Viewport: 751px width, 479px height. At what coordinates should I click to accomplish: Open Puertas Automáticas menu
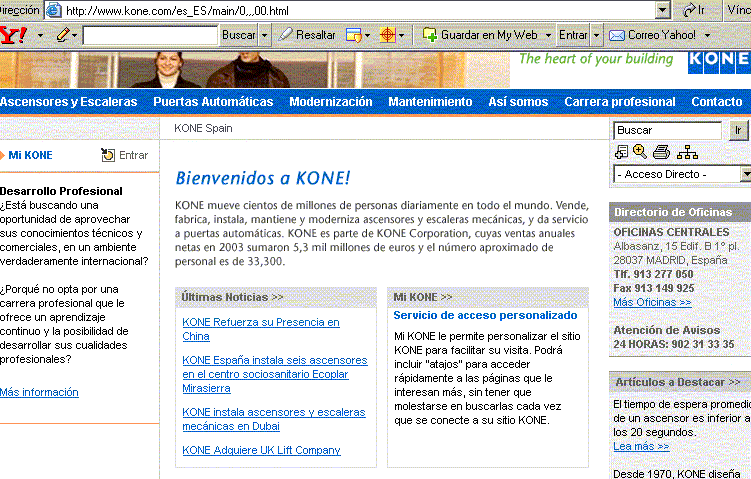click(213, 102)
